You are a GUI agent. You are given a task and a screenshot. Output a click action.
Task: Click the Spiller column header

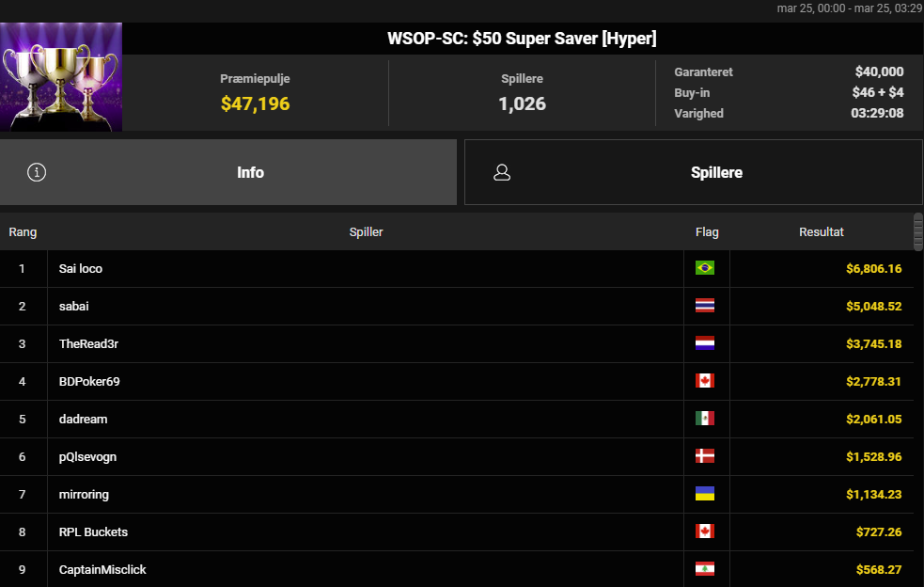click(366, 232)
